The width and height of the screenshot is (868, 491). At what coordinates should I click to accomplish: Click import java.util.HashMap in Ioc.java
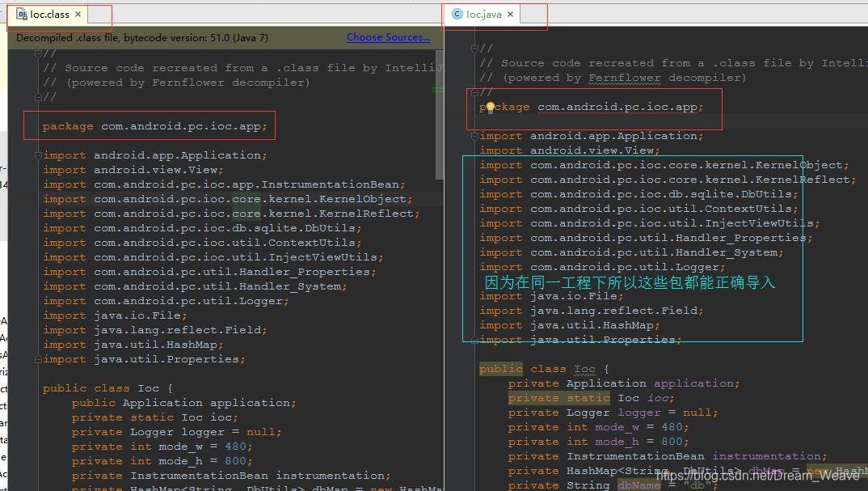pos(570,325)
